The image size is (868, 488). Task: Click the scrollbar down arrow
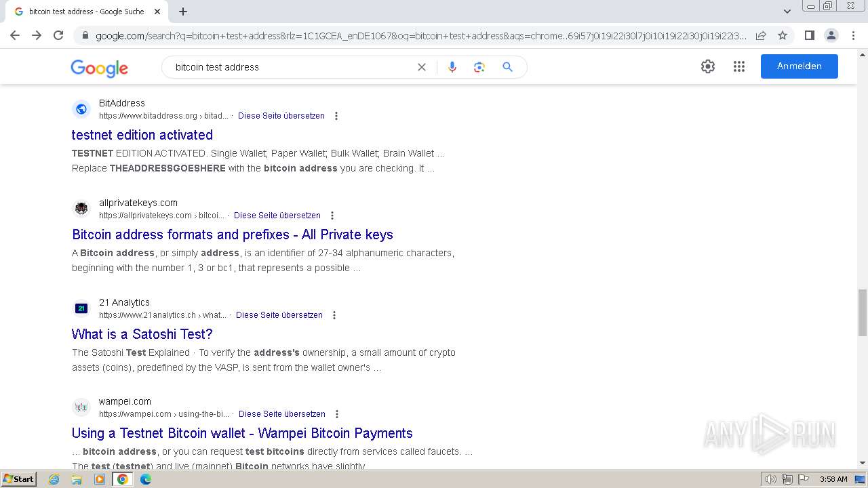[863, 463]
